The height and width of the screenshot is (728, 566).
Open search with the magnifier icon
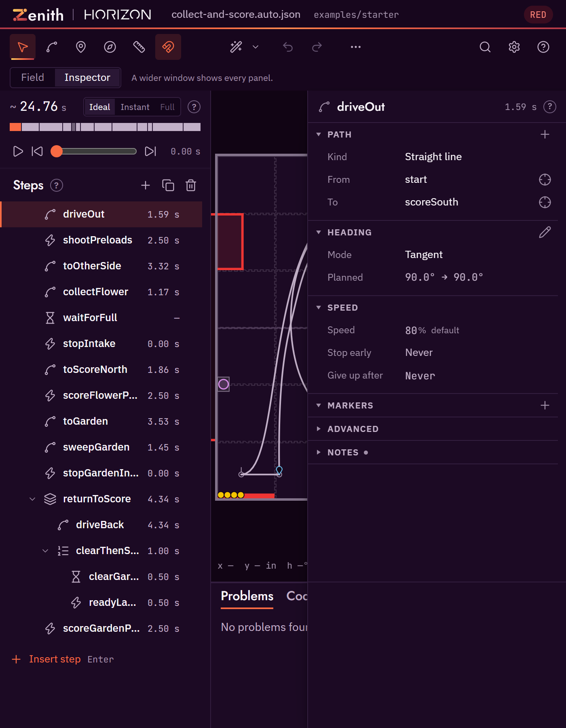click(485, 47)
